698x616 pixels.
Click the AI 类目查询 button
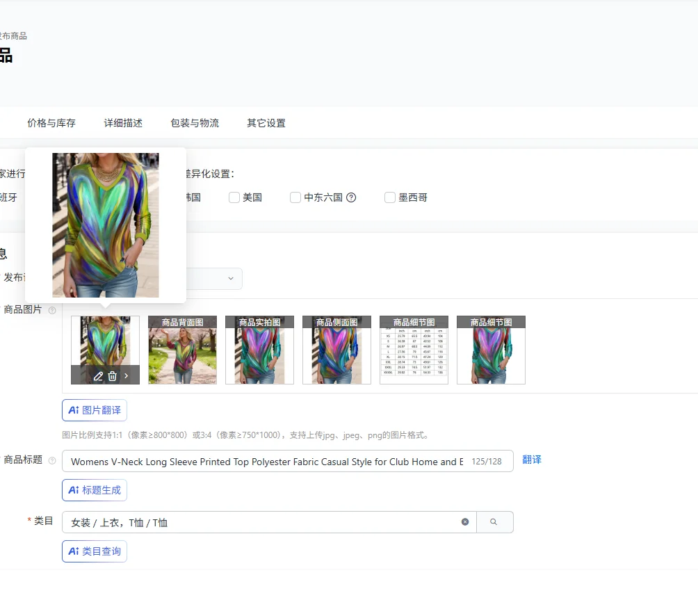[95, 551]
